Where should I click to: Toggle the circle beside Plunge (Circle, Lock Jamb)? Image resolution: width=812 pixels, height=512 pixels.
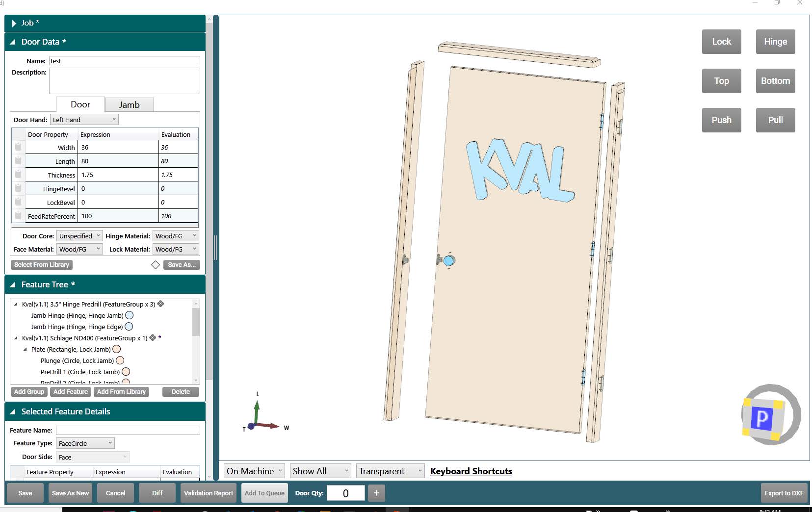(x=120, y=360)
